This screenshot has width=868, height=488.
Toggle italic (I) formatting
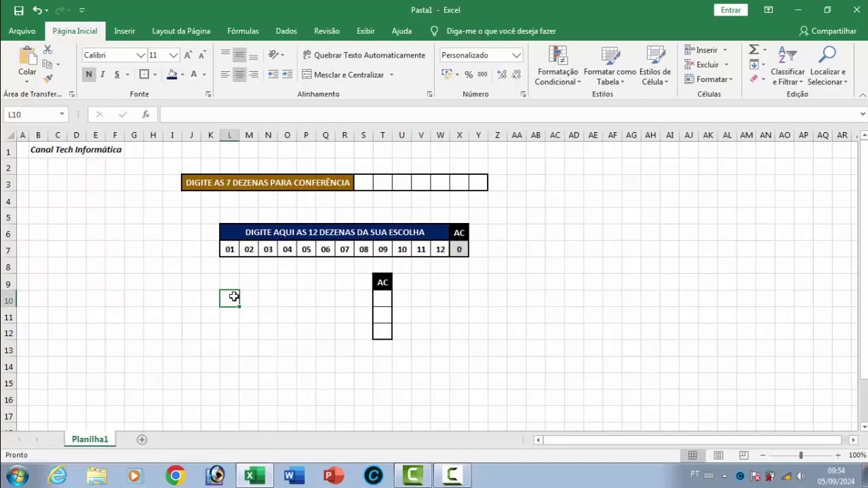click(102, 75)
